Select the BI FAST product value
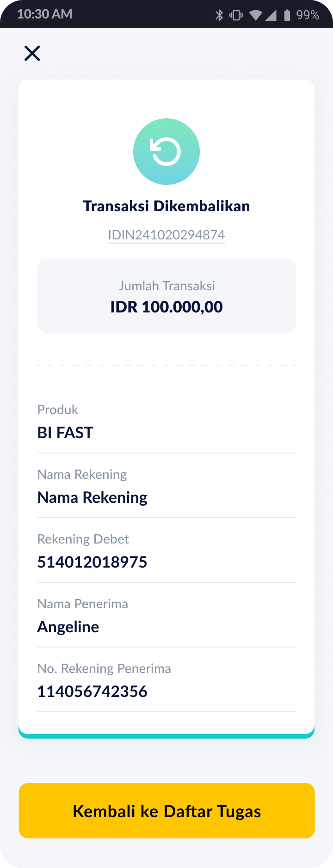 click(x=65, y=433)
